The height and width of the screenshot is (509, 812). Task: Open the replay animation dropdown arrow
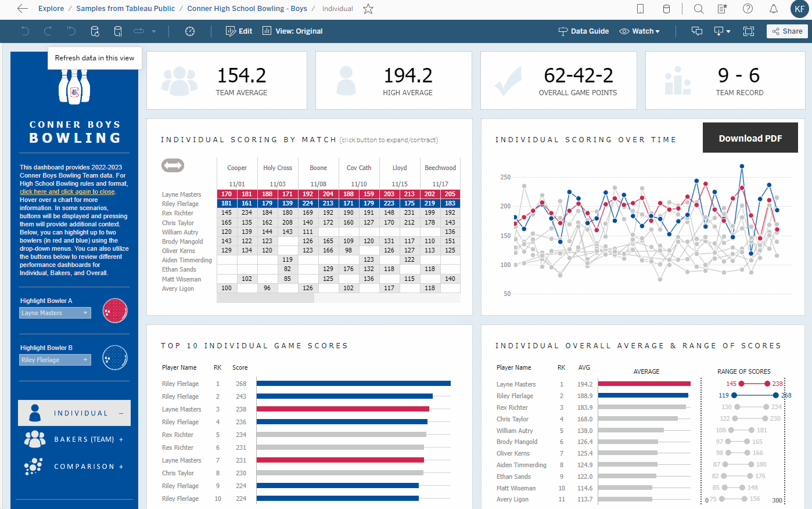click(154, 31)
